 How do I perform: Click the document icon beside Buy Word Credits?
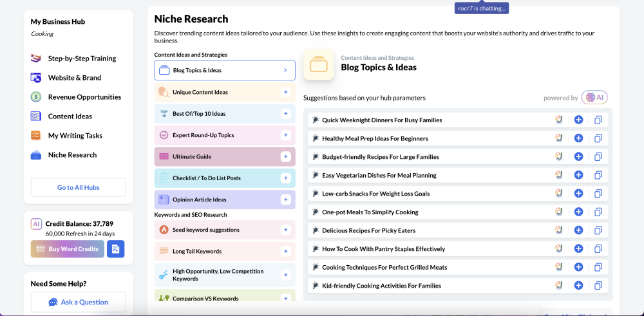point(115,248)
